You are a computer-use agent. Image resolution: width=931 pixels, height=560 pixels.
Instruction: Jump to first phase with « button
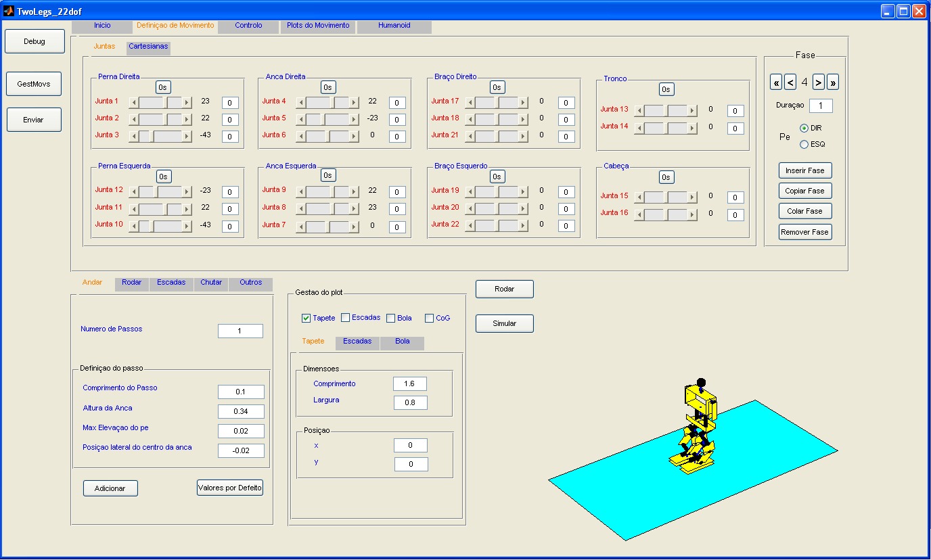coord(776,83)
